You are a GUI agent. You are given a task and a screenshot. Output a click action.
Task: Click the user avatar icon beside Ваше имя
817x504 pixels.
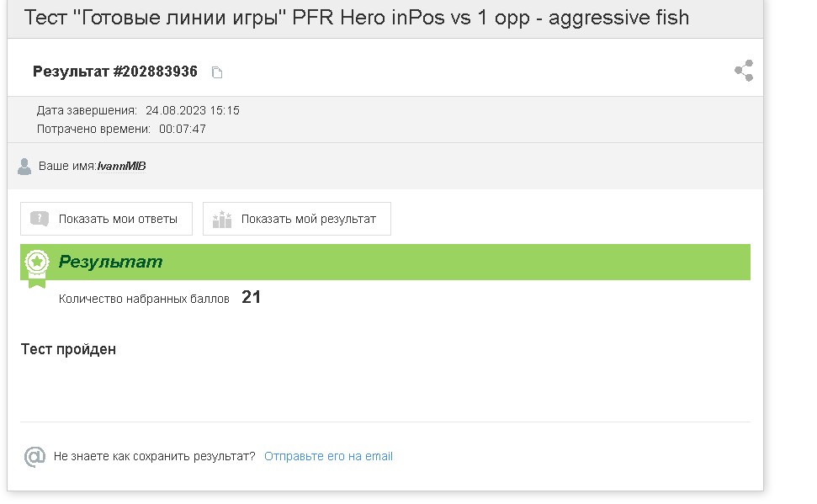24,167
